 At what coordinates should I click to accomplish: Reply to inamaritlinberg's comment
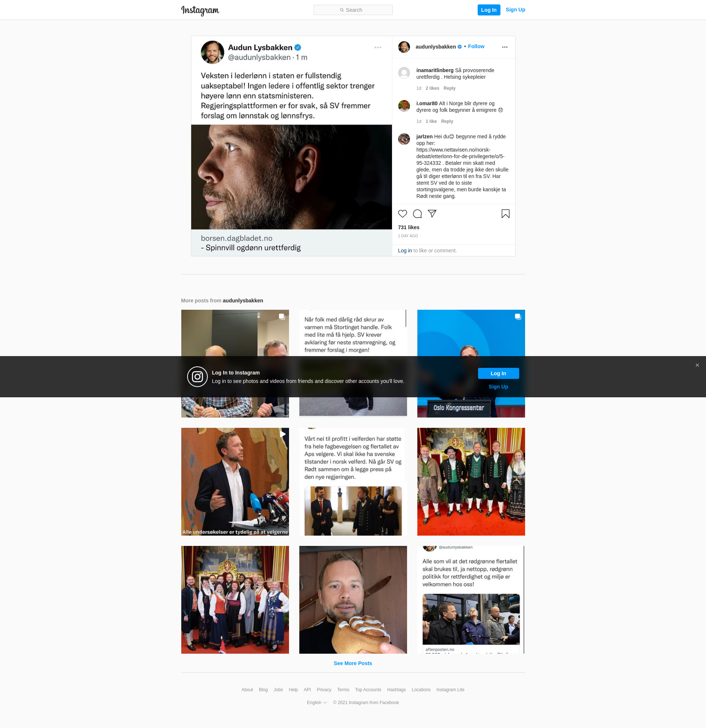(x=449, y=88)
